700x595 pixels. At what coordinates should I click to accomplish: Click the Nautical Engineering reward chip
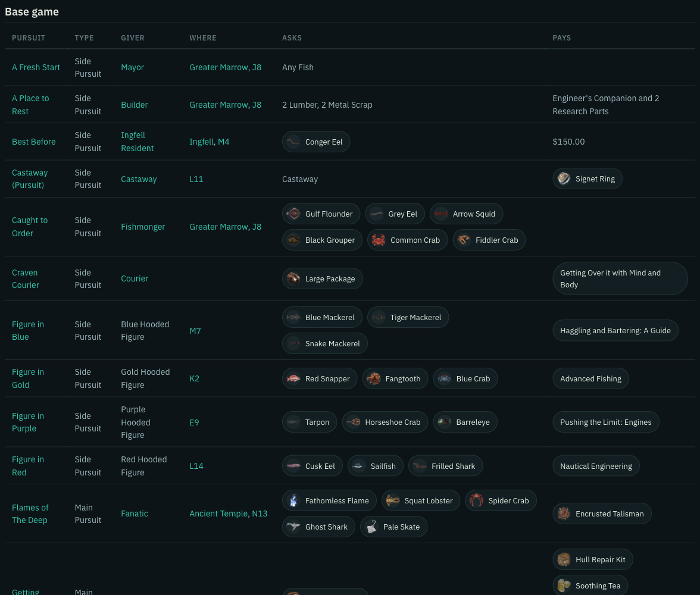pyautogui.click(x=596, y=466)
